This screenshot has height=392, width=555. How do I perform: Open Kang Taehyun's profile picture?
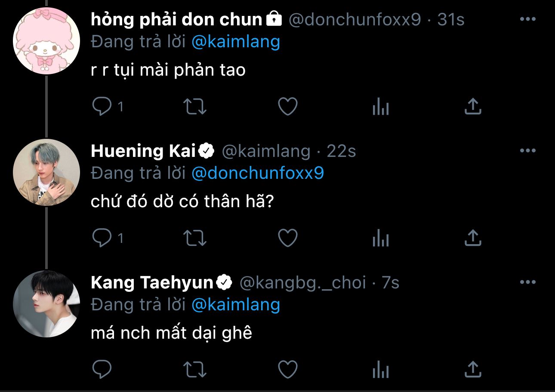click(x=46, y=304)
